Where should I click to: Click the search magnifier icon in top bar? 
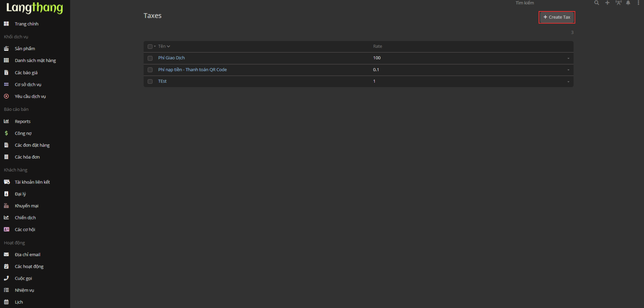(x=597, y=3)
